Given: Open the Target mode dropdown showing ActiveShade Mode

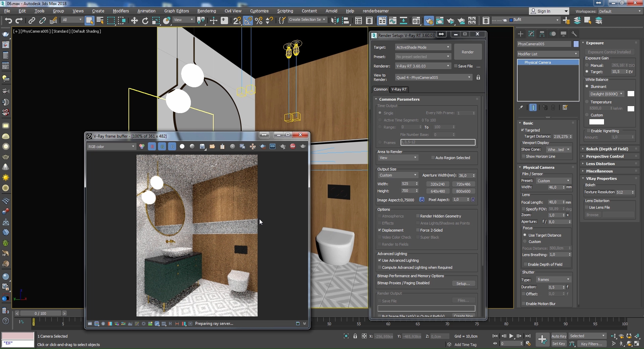Looking at the screenshot, I should tap(422, 47).
